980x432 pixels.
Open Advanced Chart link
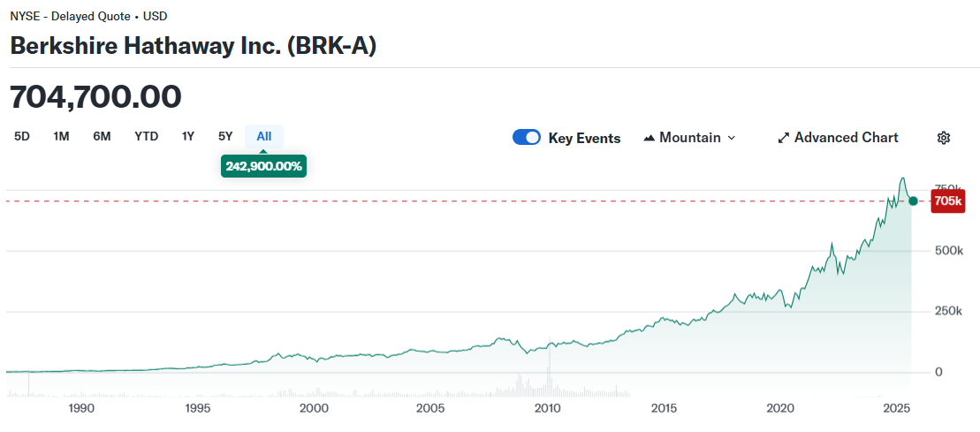pyautogui.click(x=838, y=138)
